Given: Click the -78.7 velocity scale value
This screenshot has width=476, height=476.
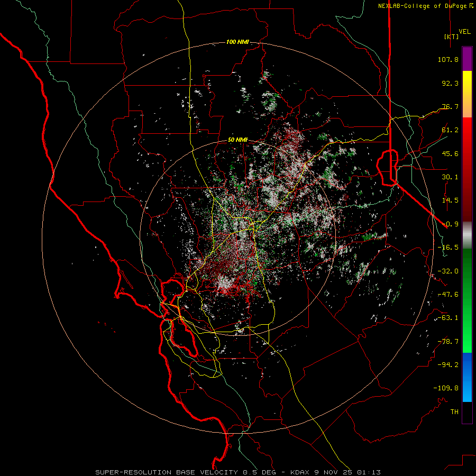Looking at the screenshot, I should tap(448, 342).
